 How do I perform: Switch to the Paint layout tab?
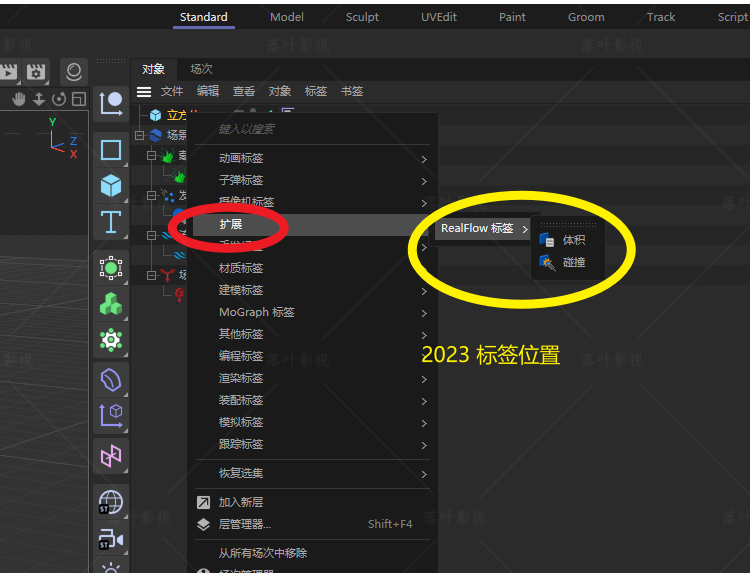512,17
